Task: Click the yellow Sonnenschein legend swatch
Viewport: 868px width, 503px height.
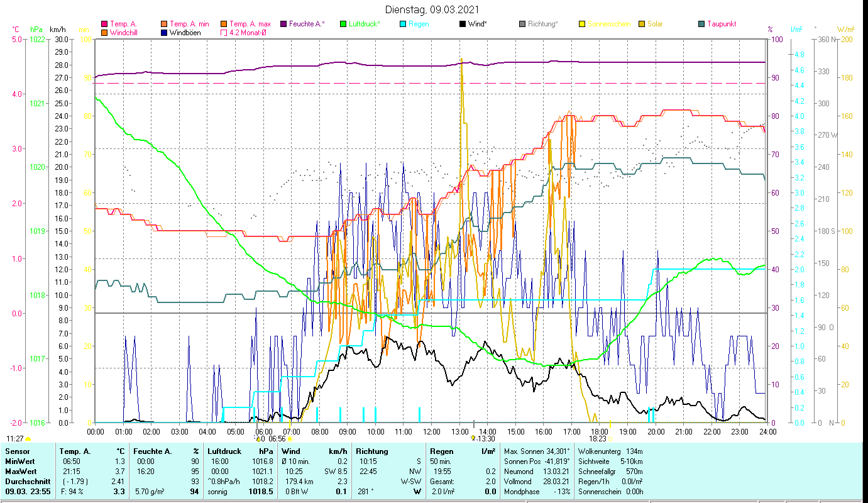Action: [x=582, y=24]
